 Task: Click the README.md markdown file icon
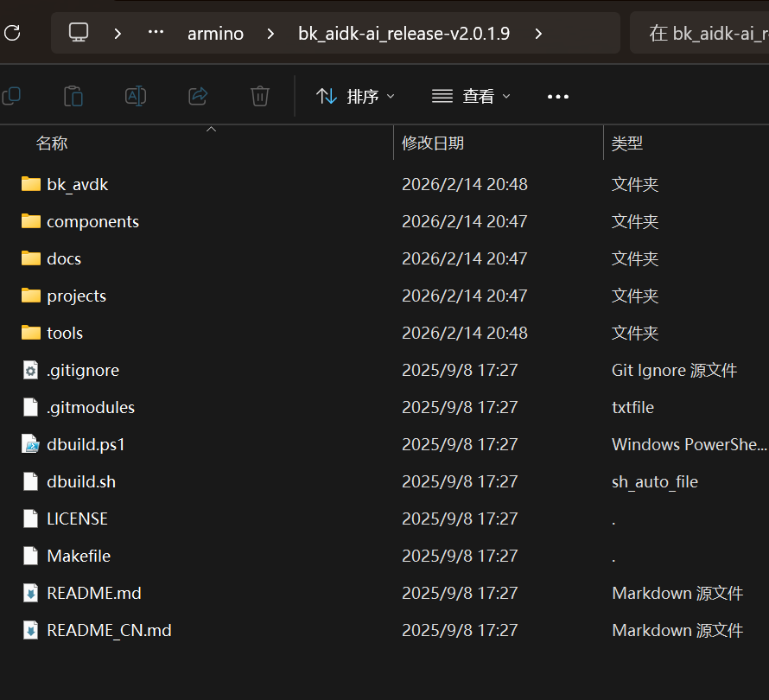point(30,593)
